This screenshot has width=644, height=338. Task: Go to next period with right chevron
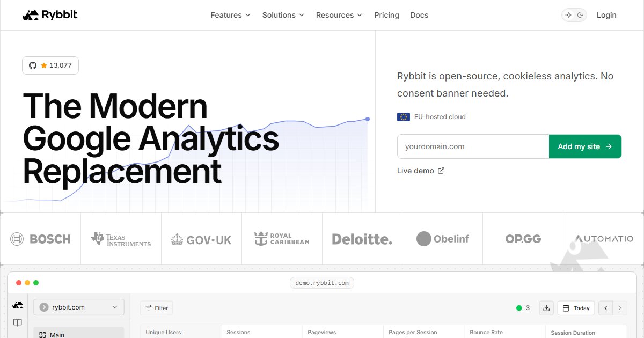pos(620,308)
